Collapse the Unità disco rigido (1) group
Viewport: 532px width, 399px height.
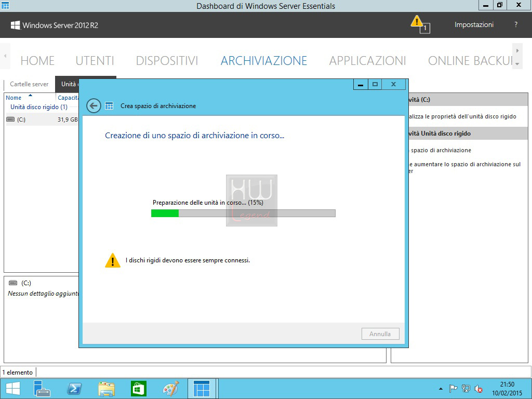39,107
